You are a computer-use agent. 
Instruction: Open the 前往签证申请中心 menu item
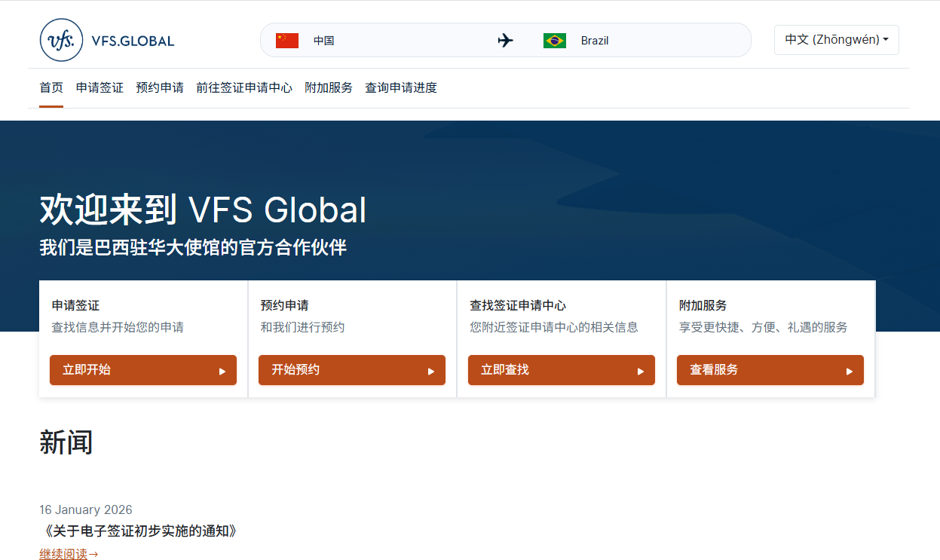[x=244, y=87]
